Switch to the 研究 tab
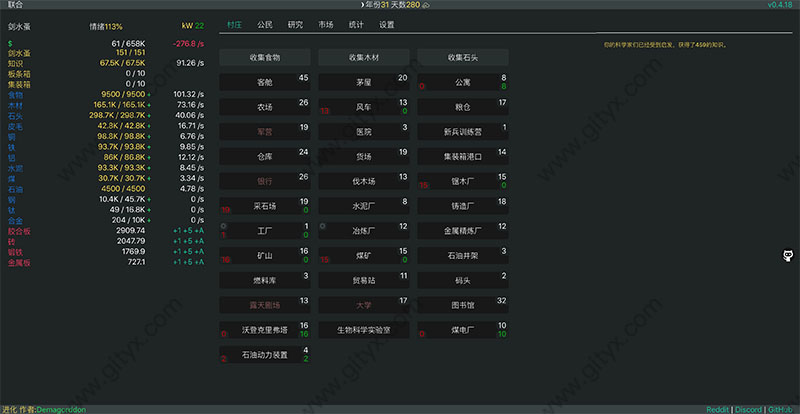This screenshot has width=800, height=414. pos(295,24)
